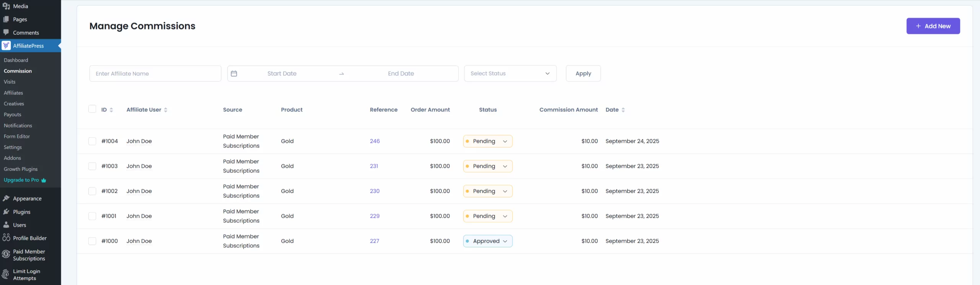980x285 pixels.
Task: Click the Limit Login Attempts icon
Action: click(6, 274)
